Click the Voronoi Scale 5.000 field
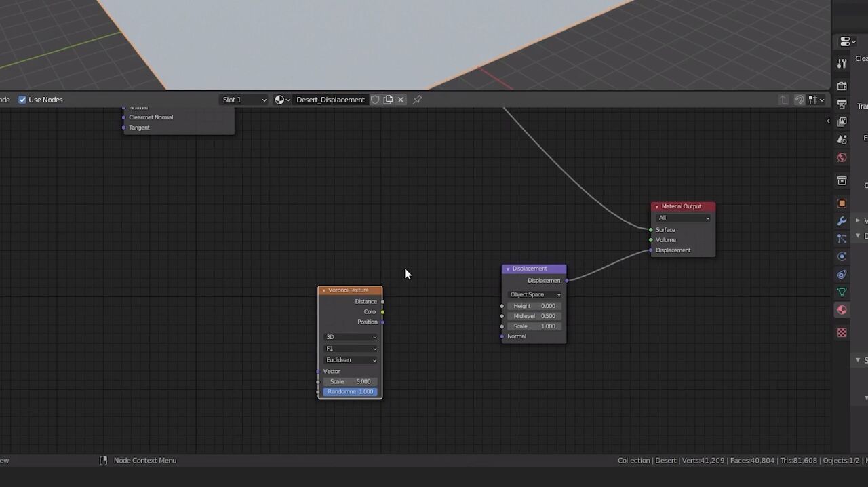 351,381
